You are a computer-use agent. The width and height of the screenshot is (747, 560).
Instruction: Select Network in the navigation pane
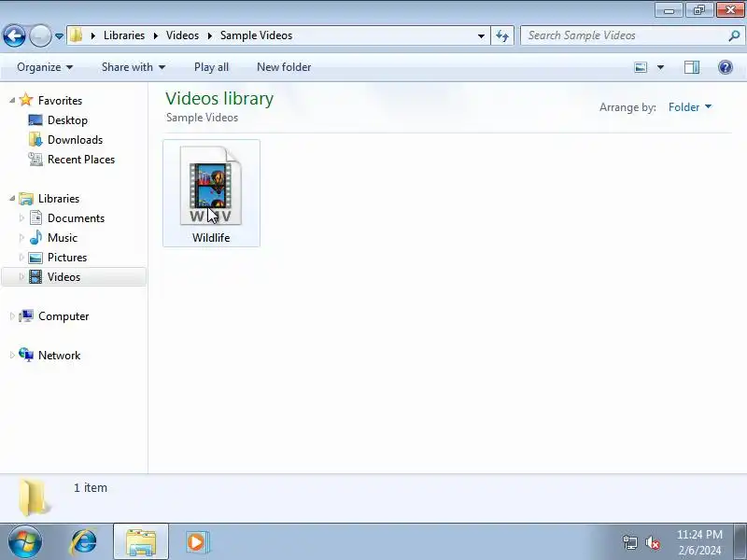pyautogui.click(x=60, y=356)
